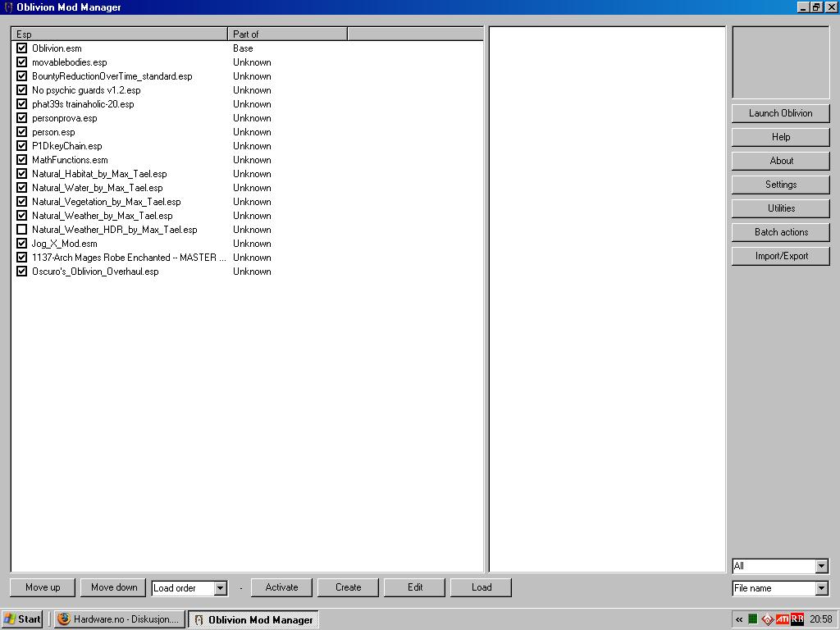
Task: Disable BountyReductionOverTime_standard.esp checkbox
Action: click(x=21, y=76)
